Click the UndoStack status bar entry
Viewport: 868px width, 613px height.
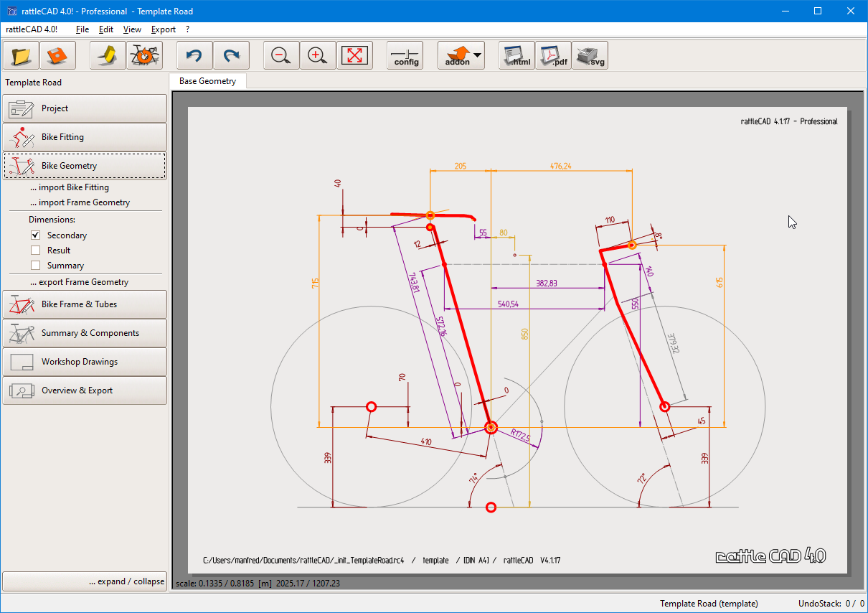tap(831, 604)
